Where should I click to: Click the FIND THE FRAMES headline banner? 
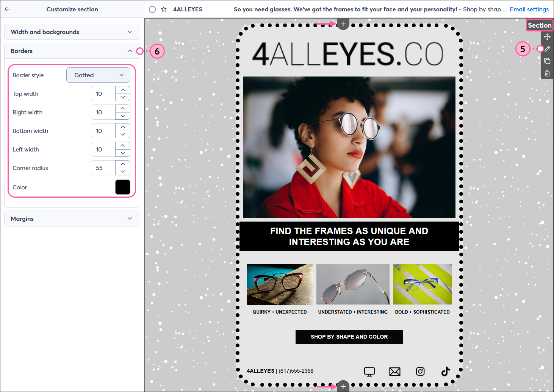[x=349, y=236]
